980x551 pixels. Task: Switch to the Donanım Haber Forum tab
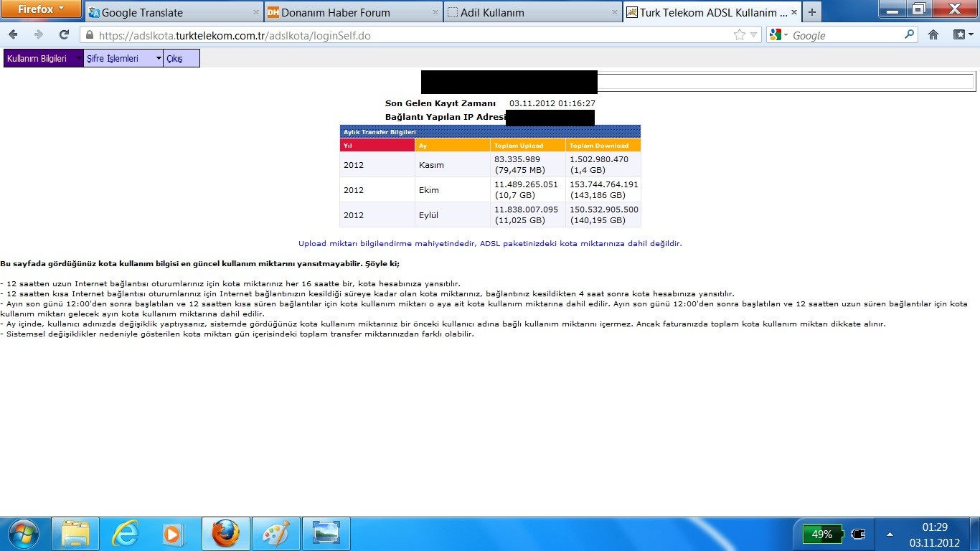coord(352,12)
